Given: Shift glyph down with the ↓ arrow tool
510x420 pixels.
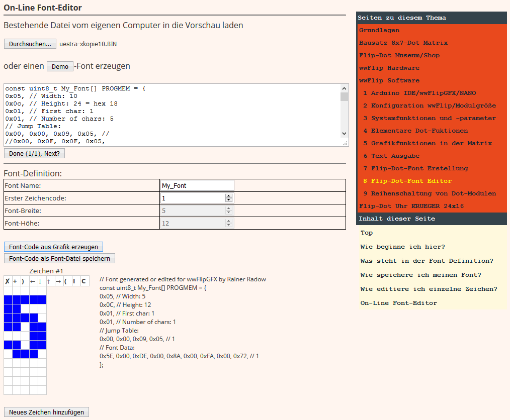Looking at the screenshot, I should pos(42,281).
